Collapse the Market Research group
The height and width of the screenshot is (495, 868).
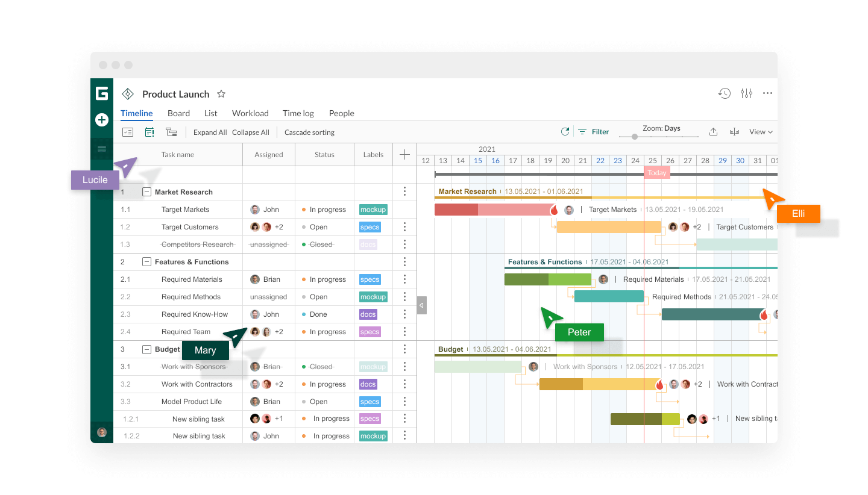146,191
